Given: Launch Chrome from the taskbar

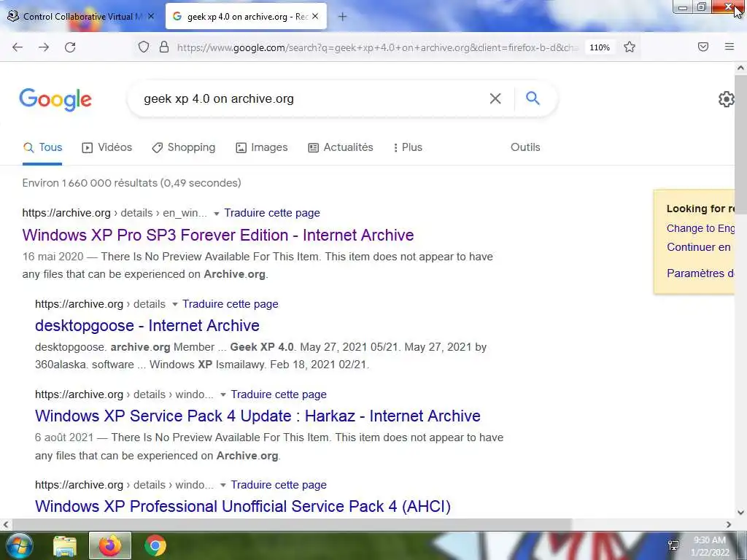Looking at the screenshot, I should tap(155, 545).
